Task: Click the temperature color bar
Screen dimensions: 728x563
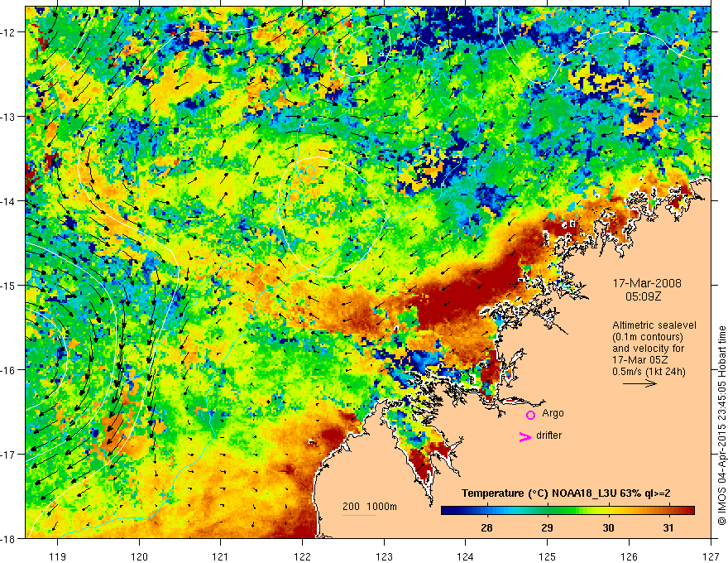Action: pyautogui.click(x=568, y=511)
